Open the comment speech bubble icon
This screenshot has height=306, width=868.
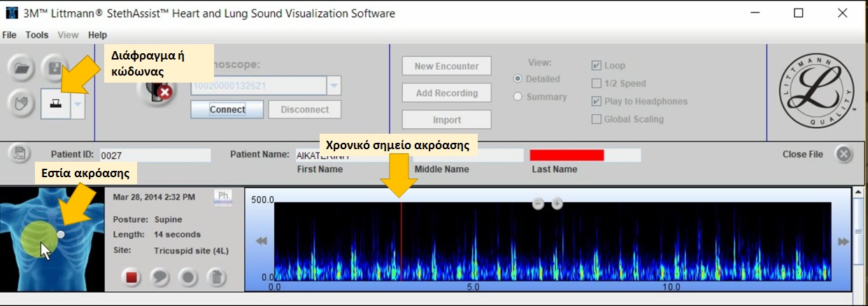160,277
